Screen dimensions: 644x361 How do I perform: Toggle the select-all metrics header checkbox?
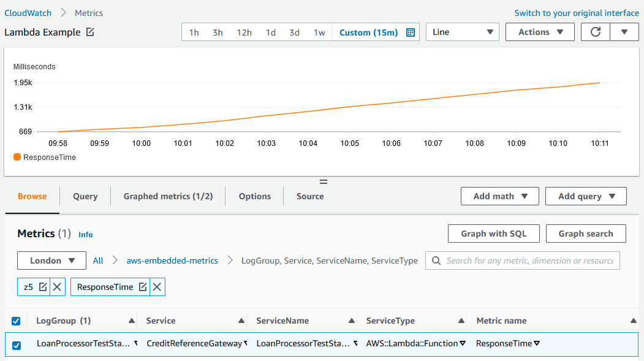(x=16, y=321)
